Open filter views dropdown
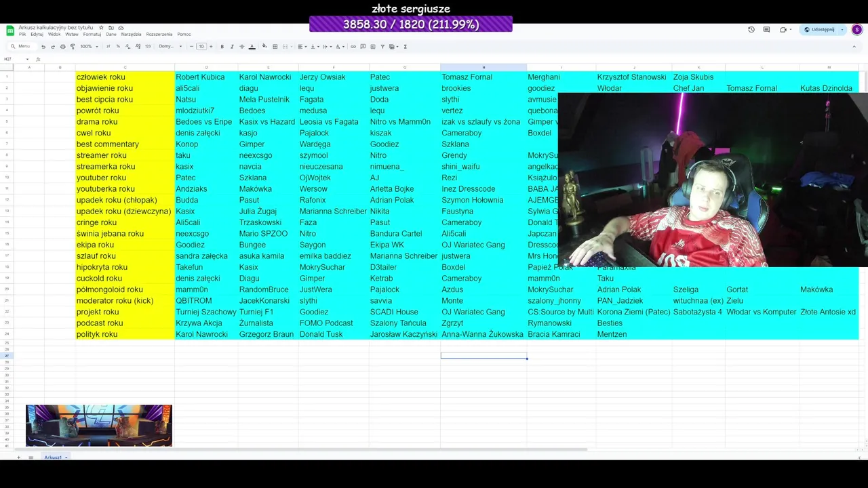Image resolution: width=868 pixels, height=488 pixels. [394, 47]
